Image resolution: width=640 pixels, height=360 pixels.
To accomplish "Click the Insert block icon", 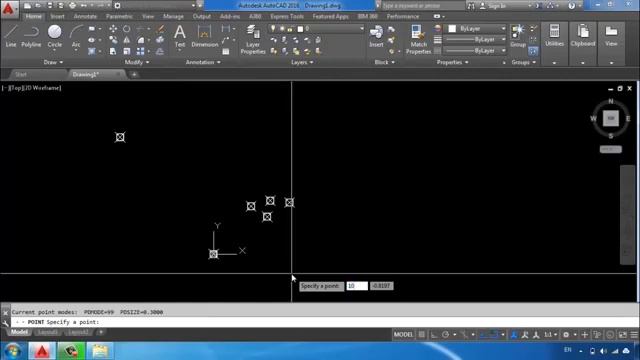I will coord(376,36).
